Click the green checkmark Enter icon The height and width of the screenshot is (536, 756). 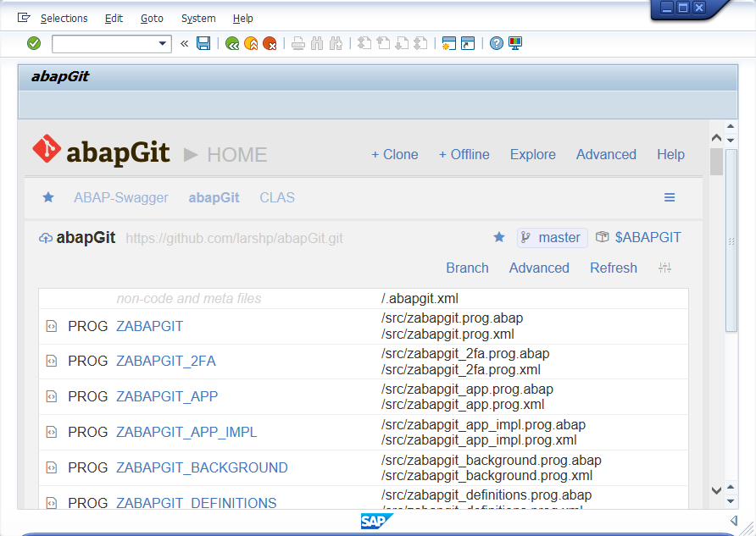[x=34, y=43]
